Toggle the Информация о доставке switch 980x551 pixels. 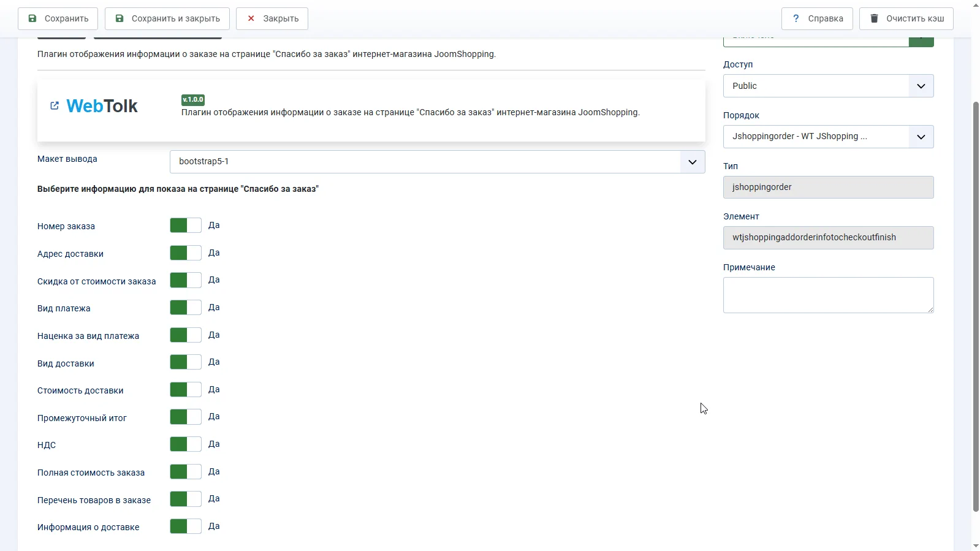pos(185,526)
